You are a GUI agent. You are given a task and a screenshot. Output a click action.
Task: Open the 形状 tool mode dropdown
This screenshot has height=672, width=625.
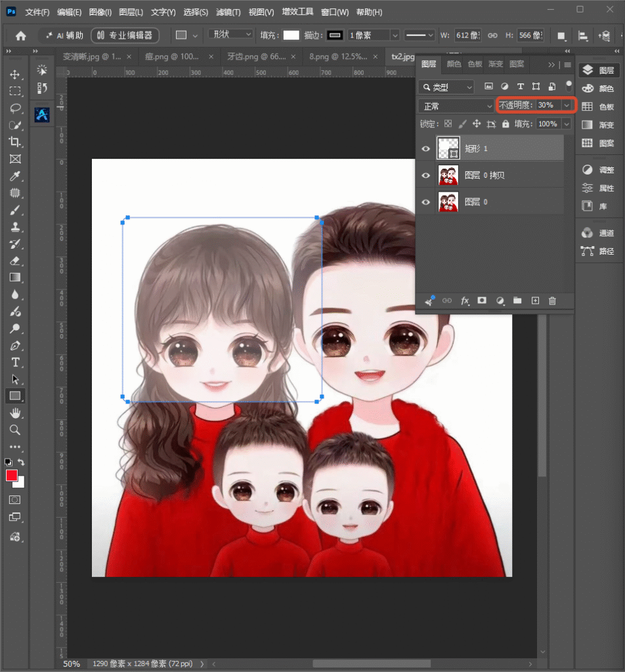pos(230,34)
